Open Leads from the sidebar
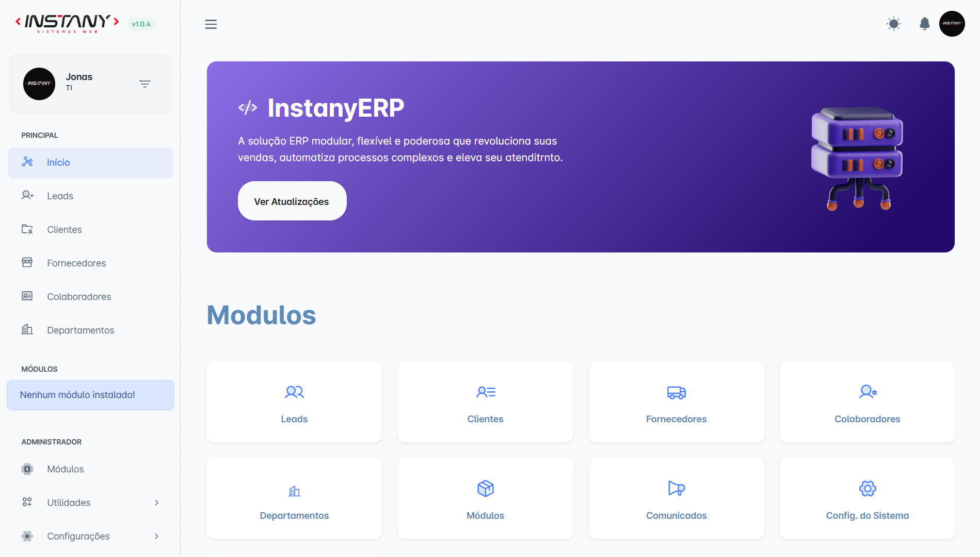This screenshot has height=557, width=980. [x=60, y=196]
